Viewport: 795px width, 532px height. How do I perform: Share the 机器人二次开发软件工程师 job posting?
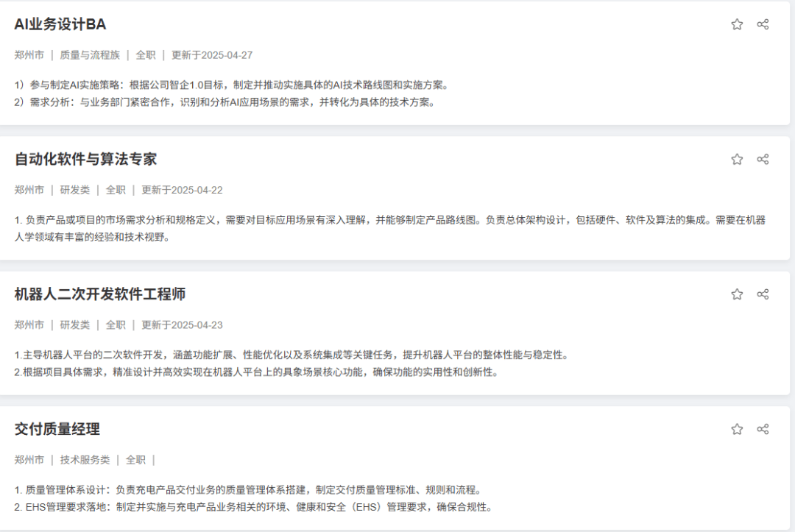(763, 294)
